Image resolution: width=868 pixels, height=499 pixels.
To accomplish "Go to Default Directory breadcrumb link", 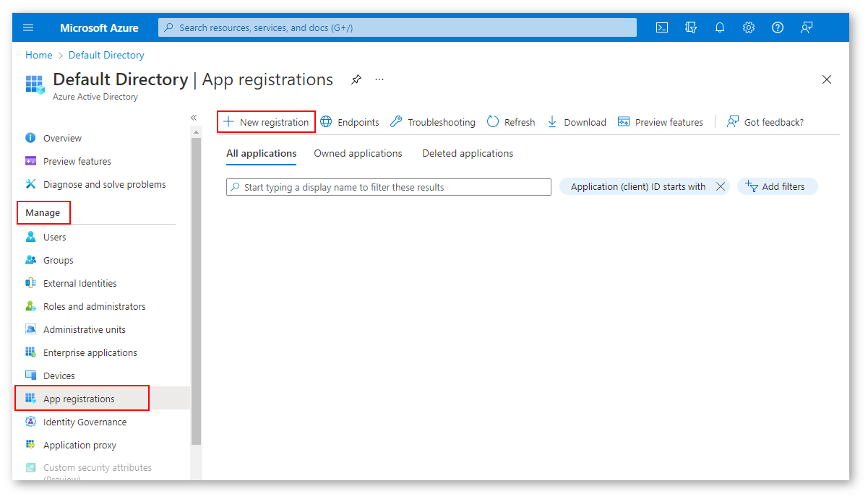I will click(x=106, y=55).
